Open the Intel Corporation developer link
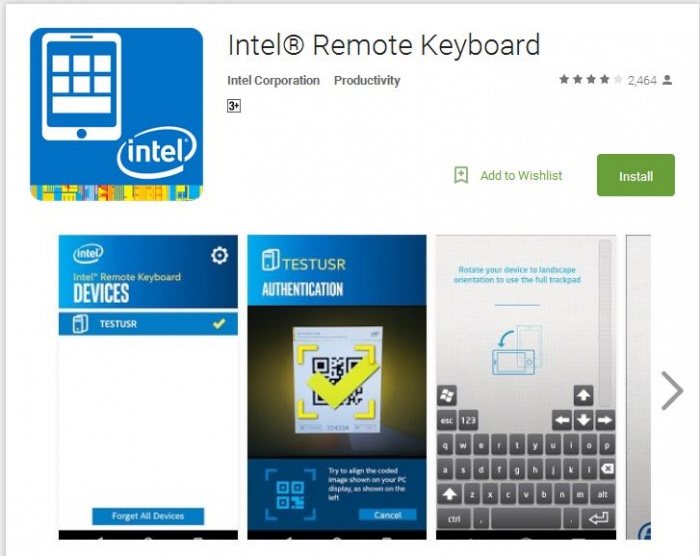The width and height of the screenshot is (700, 556). tap(273, 80)
